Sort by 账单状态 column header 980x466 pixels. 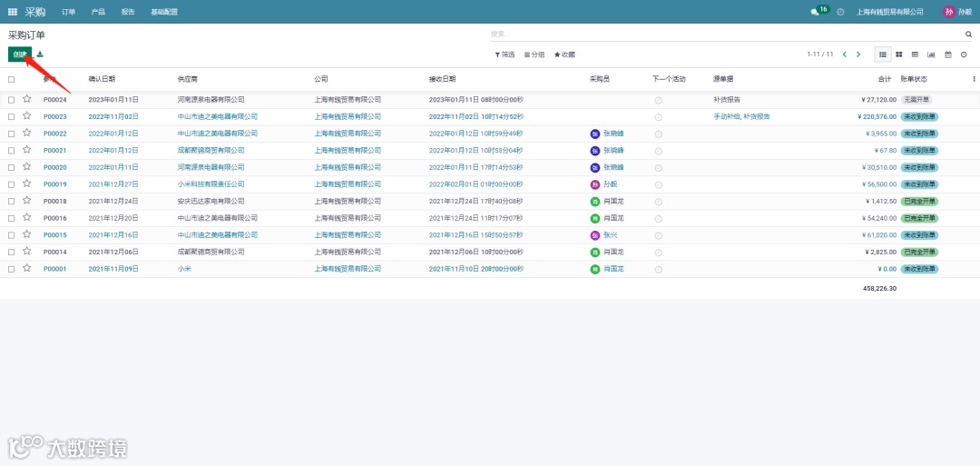914,79
